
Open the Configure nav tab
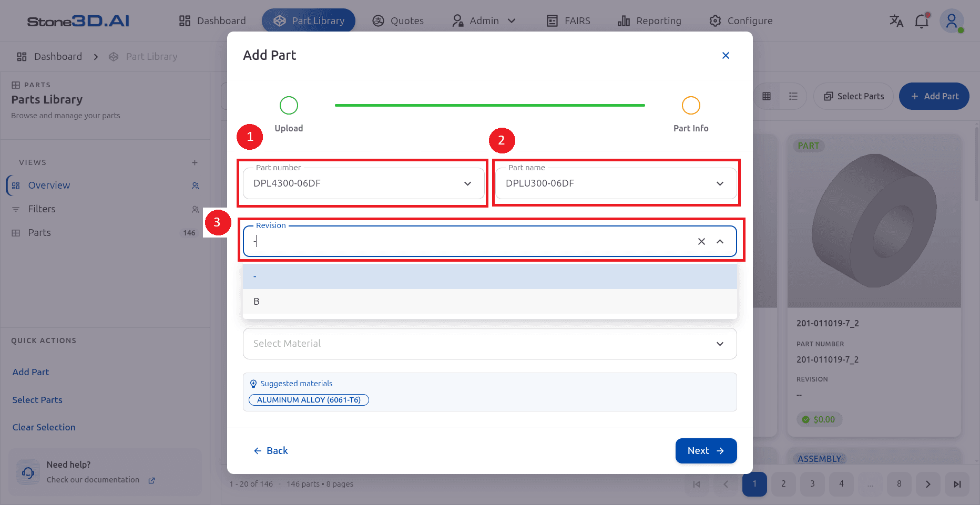[741, 21]
